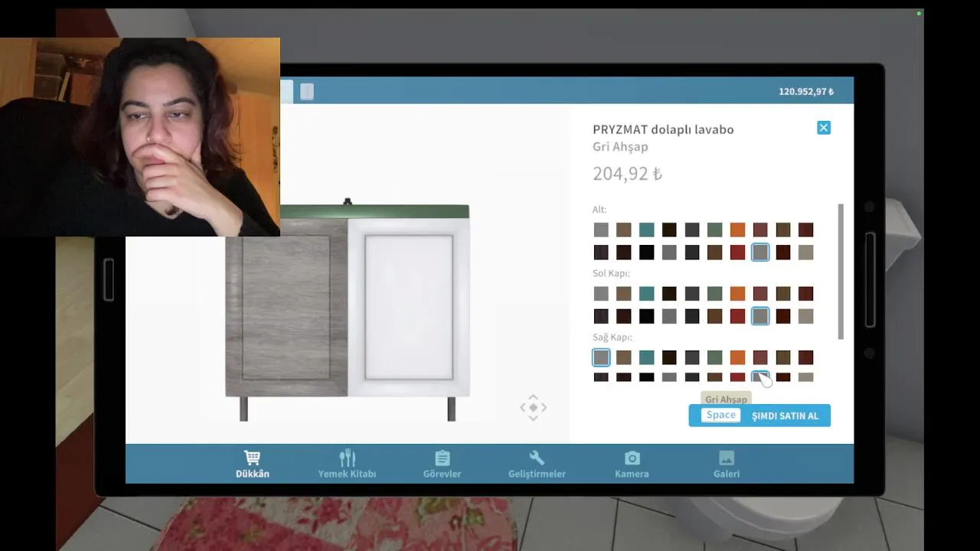The width and height of the screenshot is (980, 551).
Task: Click the Space key hint on buy button
Action: pyautogui.click(x=720, y=415)
